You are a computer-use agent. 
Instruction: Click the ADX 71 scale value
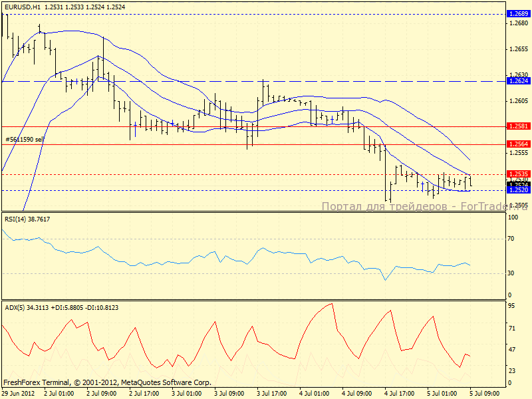[x=511, y=329]
